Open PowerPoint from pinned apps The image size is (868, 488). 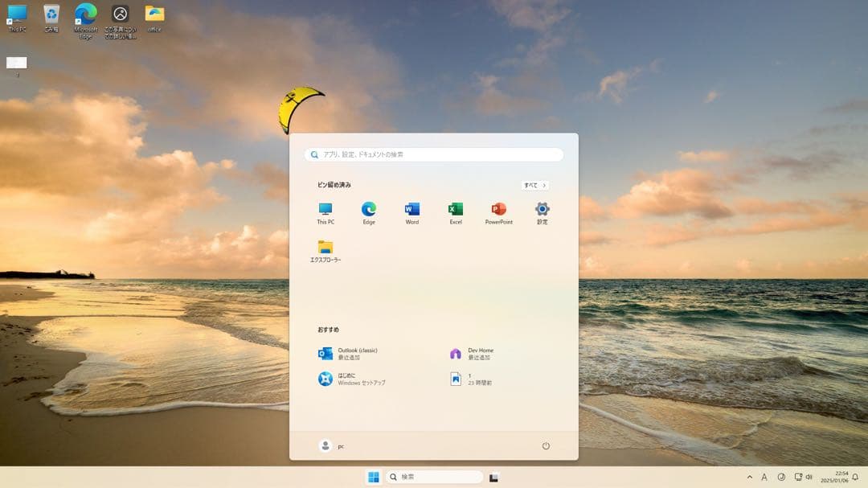pos(498,209)
